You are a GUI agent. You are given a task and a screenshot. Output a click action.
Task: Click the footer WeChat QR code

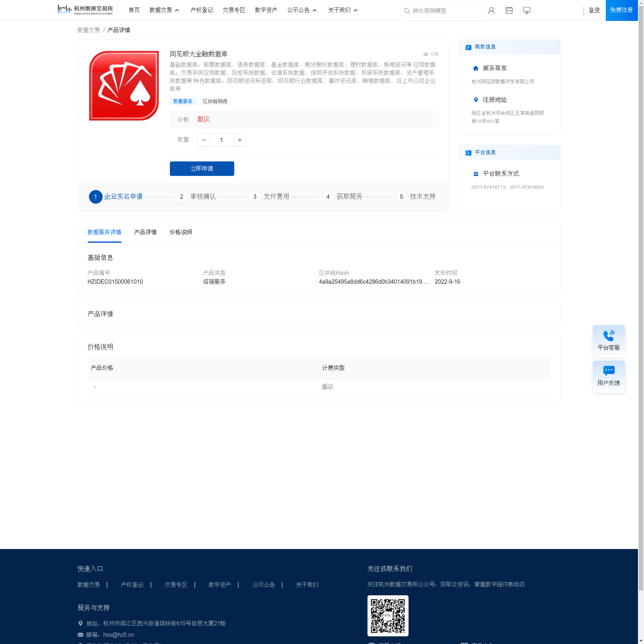388,616
